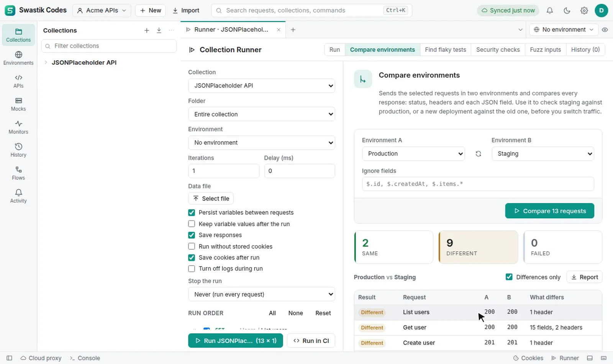
Task: Uncheck Save cookies after run
Action: (192, 257)
